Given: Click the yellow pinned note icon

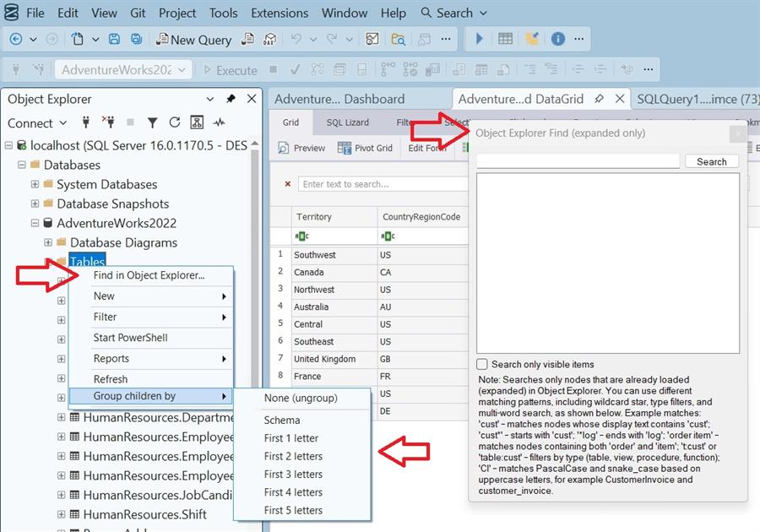Looking at the screenshot, I should click(532, 39).
